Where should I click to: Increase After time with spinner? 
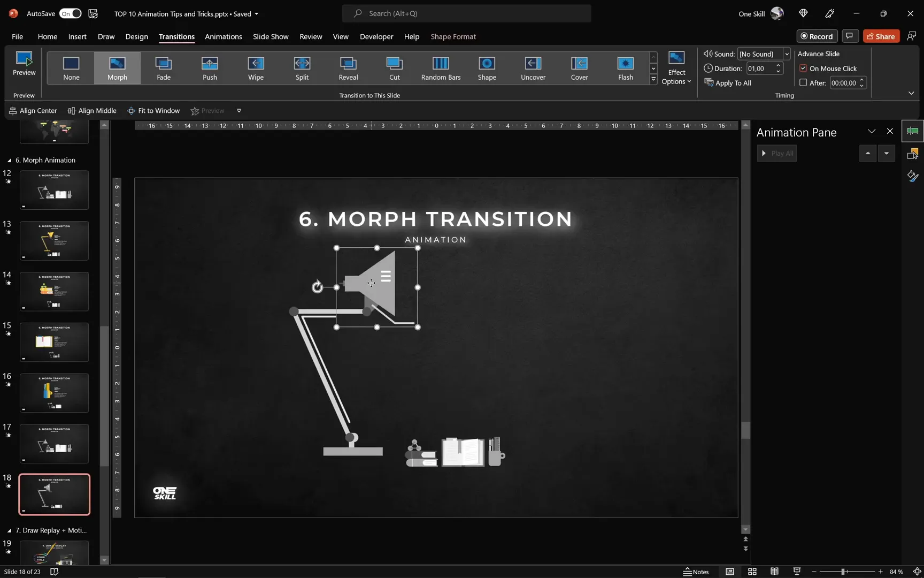click(861, 80)
